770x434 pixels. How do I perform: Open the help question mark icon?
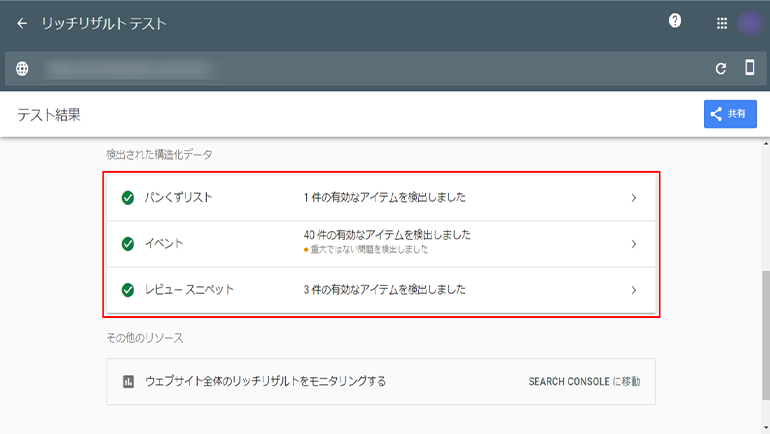coord(675,21)
